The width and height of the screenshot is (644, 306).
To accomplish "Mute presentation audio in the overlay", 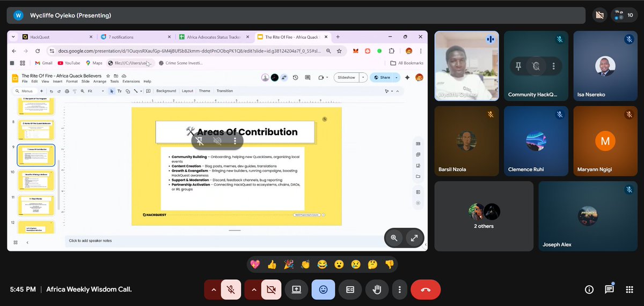I will point(217,140).
